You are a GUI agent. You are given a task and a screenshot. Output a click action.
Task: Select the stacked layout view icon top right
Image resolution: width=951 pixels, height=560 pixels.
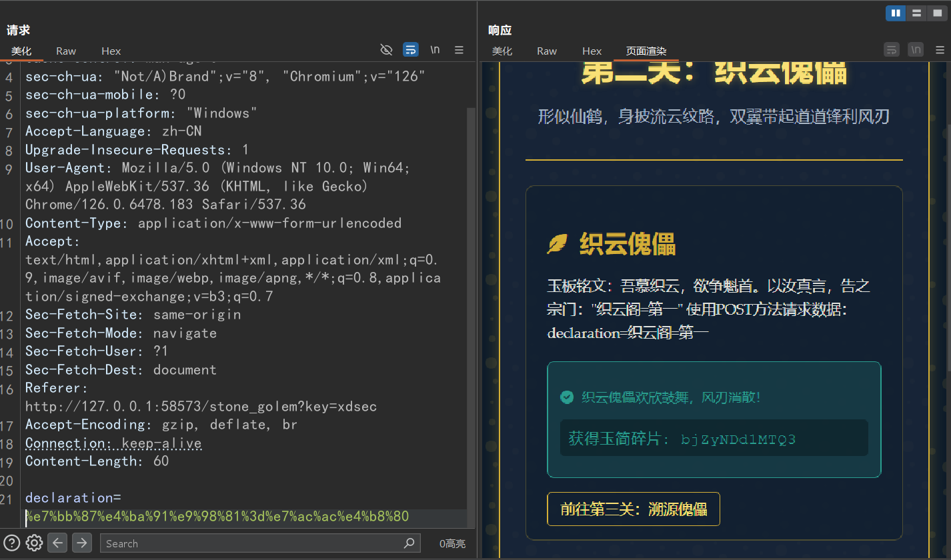(916, 13)
